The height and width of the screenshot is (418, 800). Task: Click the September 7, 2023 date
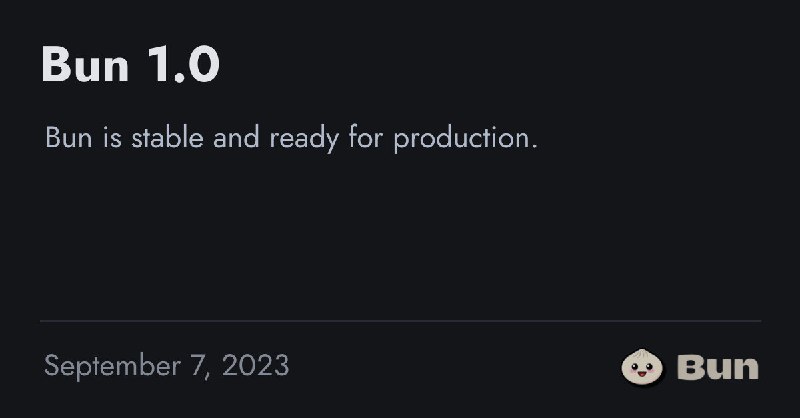(x=167, y=366)
